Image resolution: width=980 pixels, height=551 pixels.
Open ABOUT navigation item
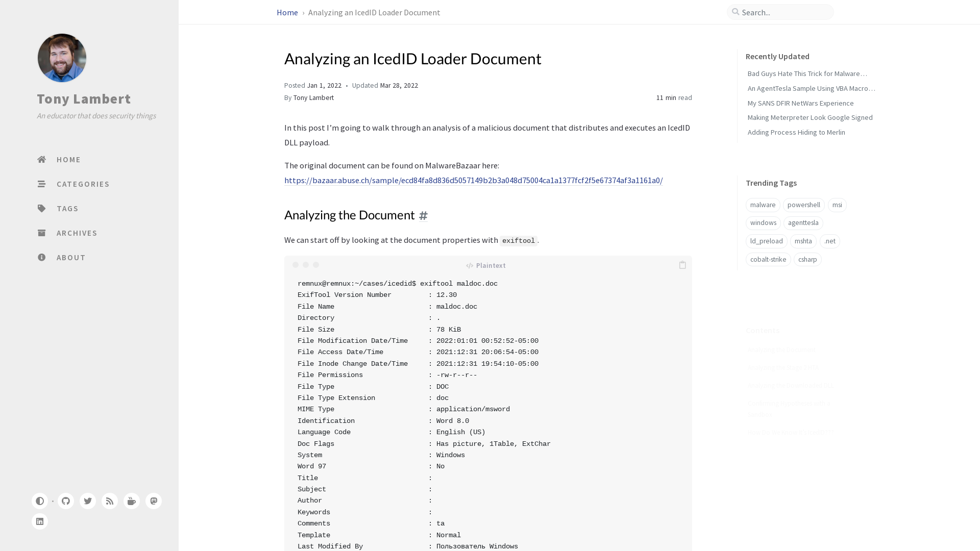point(71,258)
